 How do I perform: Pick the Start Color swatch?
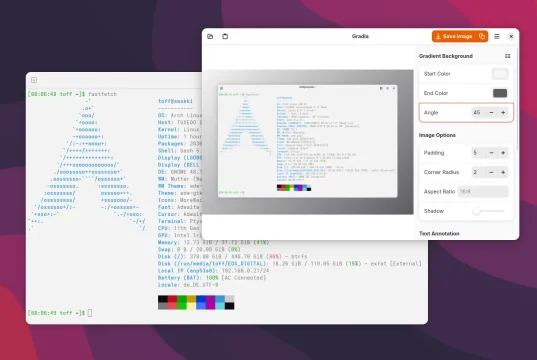tap(500, 74)
